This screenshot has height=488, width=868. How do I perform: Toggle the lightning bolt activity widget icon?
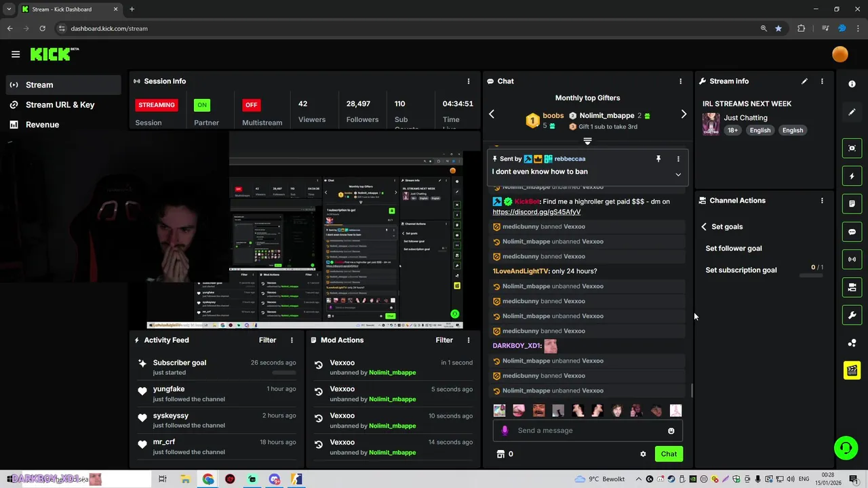pos(852,176)
